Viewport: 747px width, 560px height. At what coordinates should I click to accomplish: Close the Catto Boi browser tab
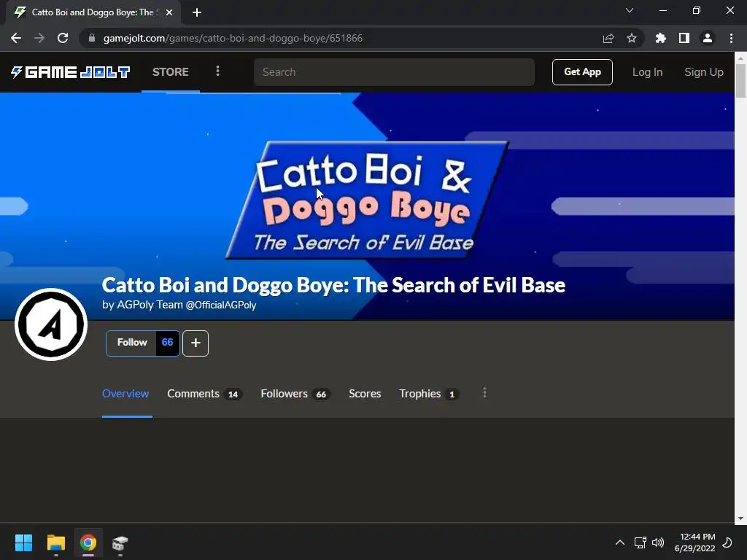click(x=169, y=12)
